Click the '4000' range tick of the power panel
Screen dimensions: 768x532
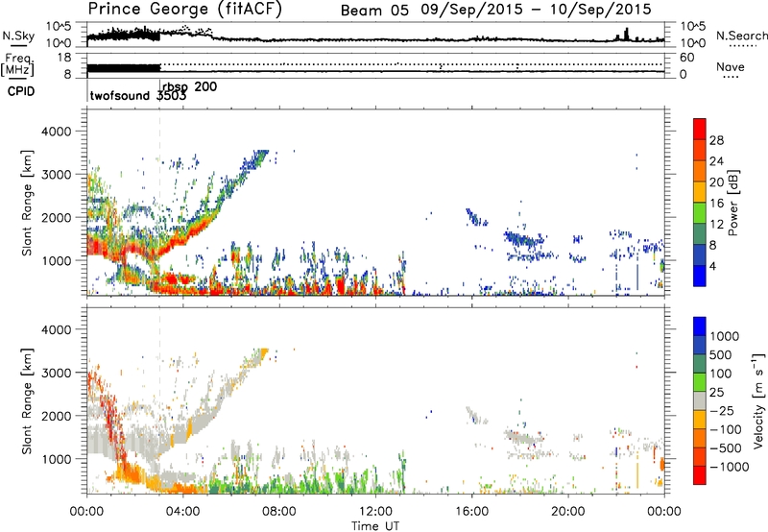[x=56, y=132]
